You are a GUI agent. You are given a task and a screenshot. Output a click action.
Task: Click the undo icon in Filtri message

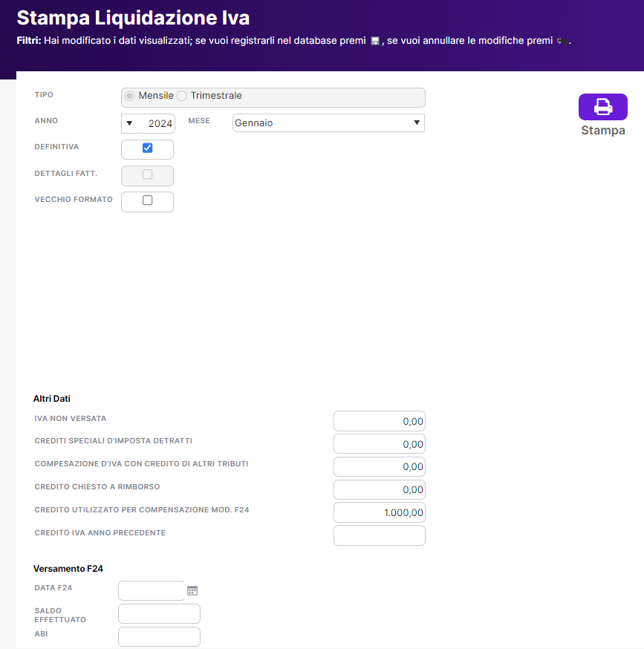(562, 41)
